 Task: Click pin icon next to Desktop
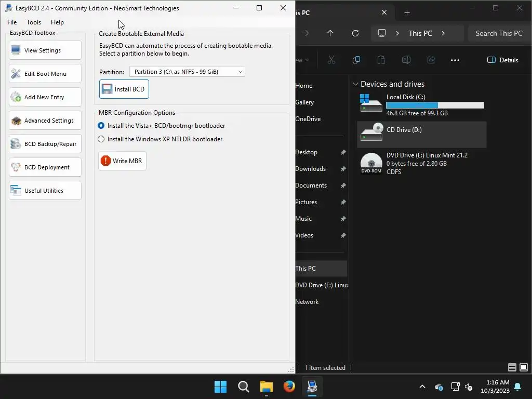pyautogui.click(x=343, y=152)
